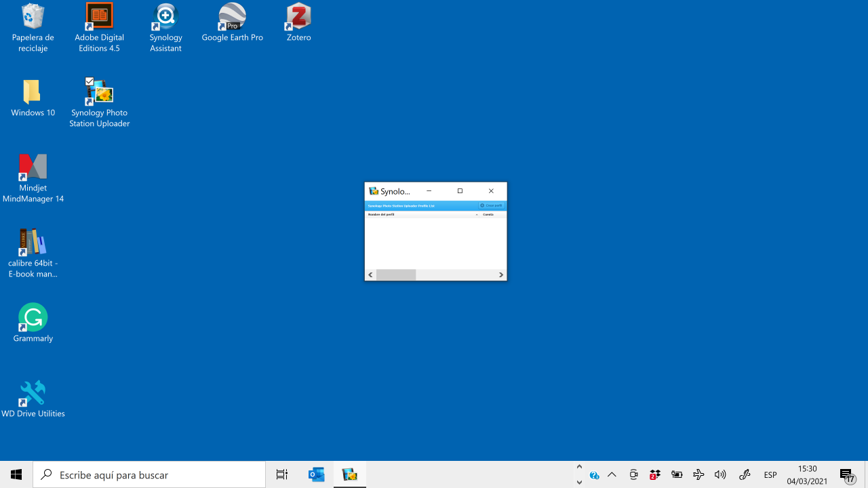This screenshot has width=868, height=488.
Task: Close the Synology uploader window
Action: [491, 191]
